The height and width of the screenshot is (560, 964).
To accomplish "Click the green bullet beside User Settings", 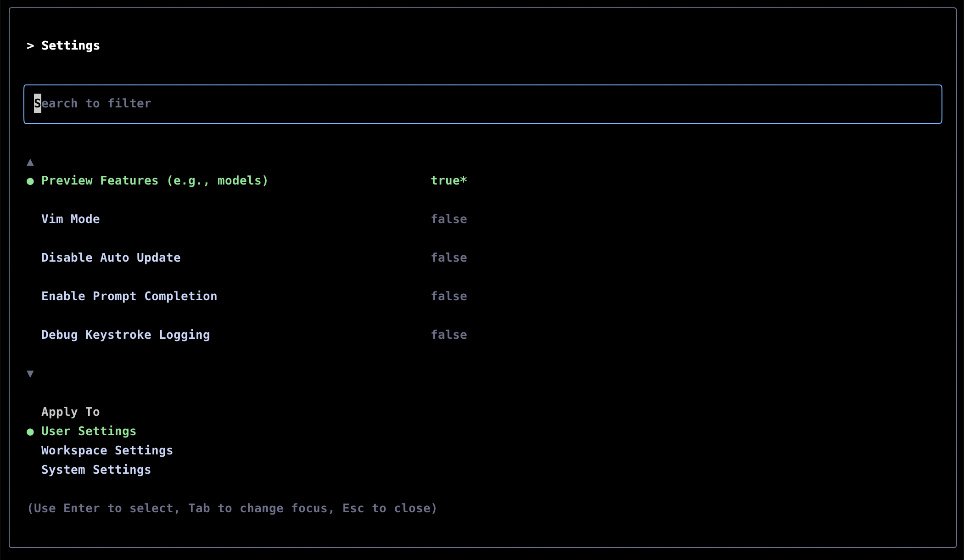I will 30,432.
